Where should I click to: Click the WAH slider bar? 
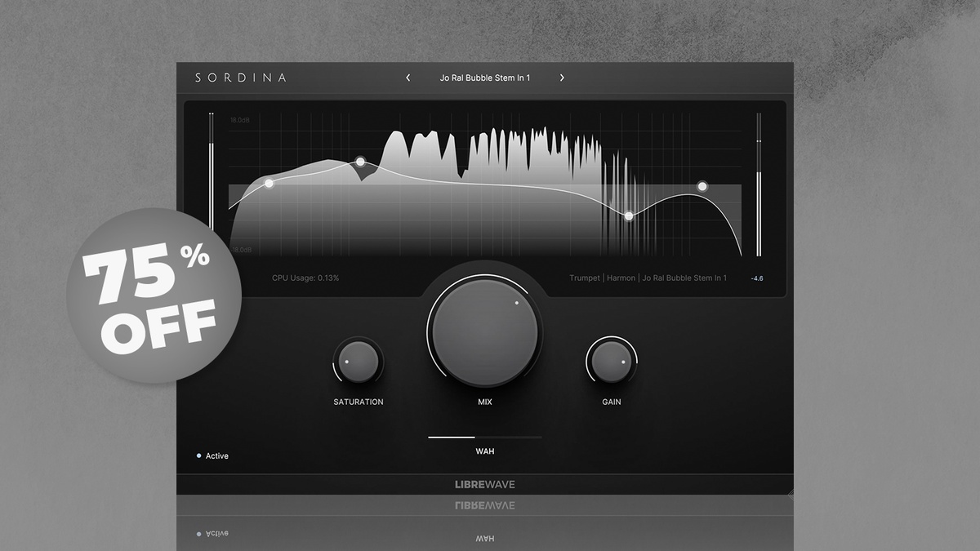click(x=485, y=438)
